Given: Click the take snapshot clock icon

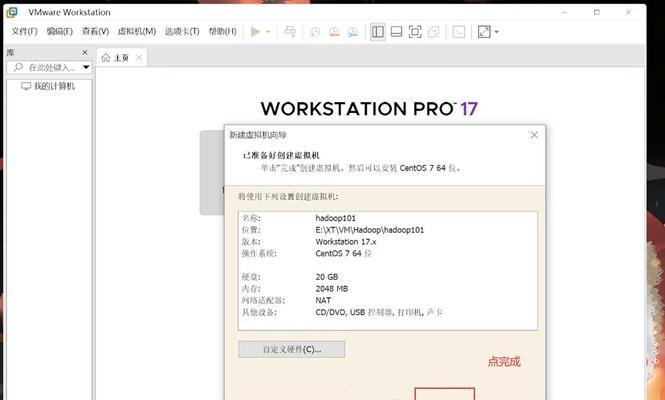Looking at the screenshot, I should [x=315, y=32].
